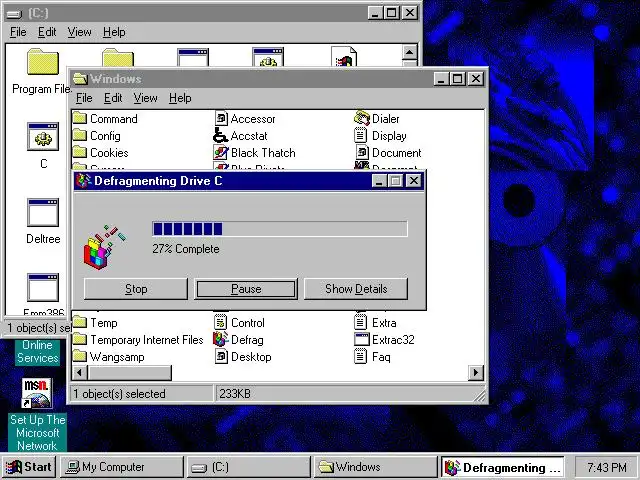Click Show Details in defrag dialog

pyautogui.click(x=356, y=289)
